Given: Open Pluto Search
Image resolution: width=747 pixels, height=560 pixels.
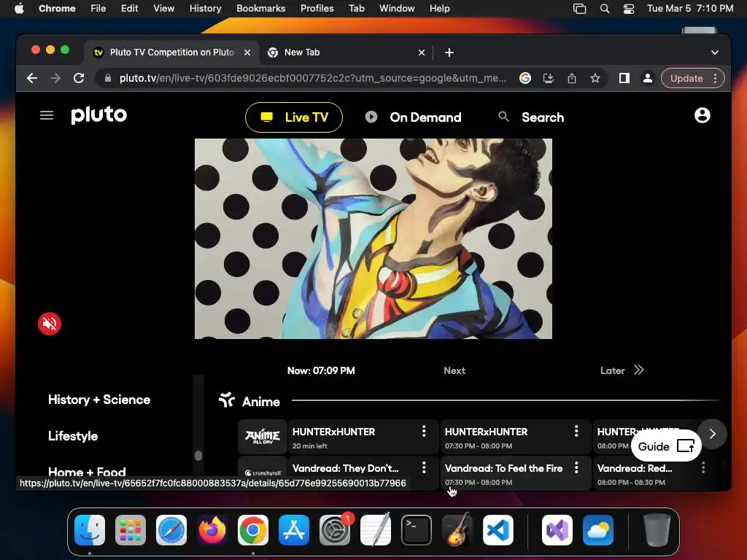Looking at the screenshot, I should pyautogui.click(x=531, y=117).
